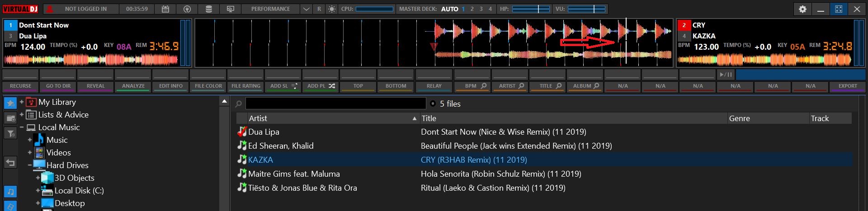Open the layout dropdown chevron after PERFORMANCE
The image size is (868, 211).
306,9
